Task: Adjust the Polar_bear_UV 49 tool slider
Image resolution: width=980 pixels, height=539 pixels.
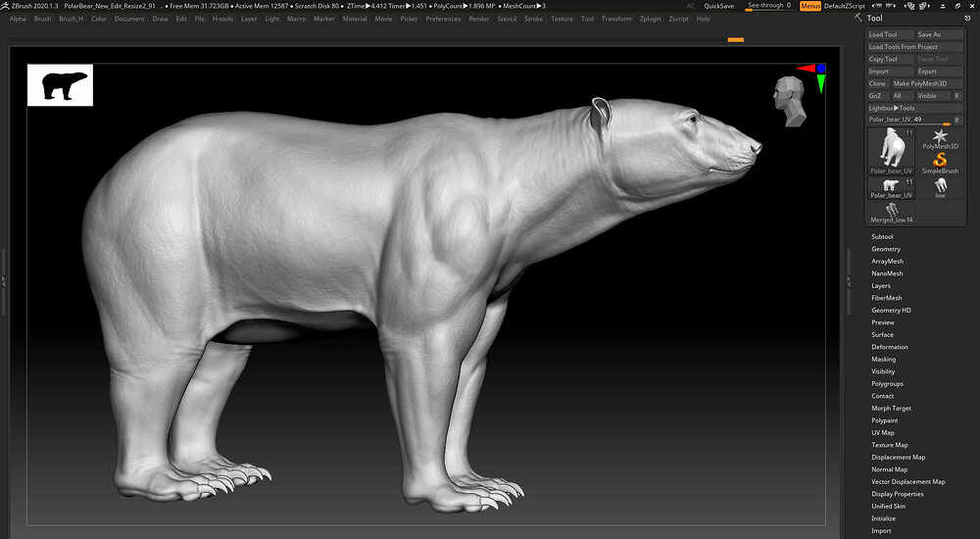Action: coord(908,120)
